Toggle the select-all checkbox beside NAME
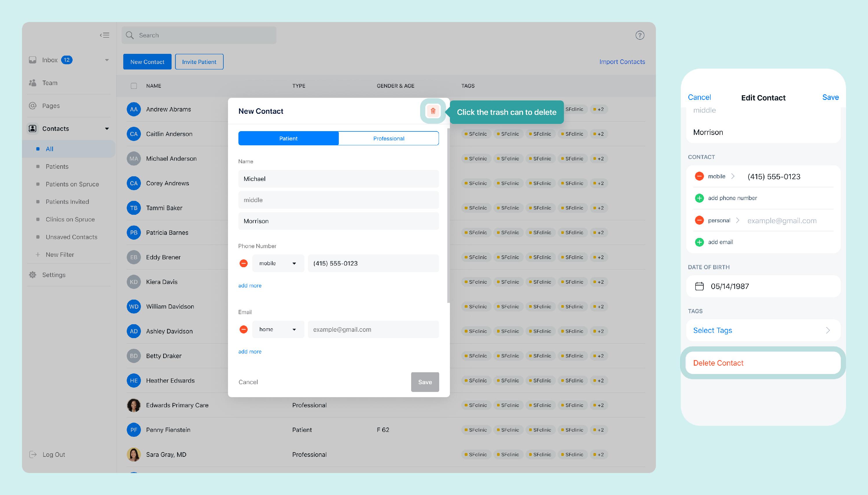868x495 pixels. point(134,86)
